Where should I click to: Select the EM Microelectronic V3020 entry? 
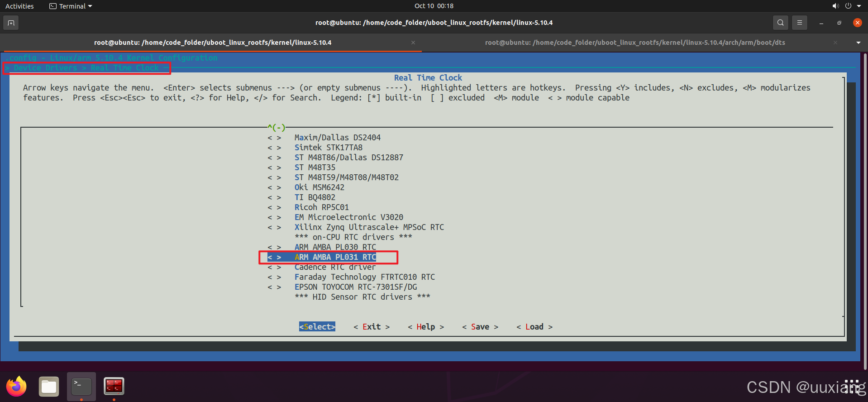coord(335,217)
